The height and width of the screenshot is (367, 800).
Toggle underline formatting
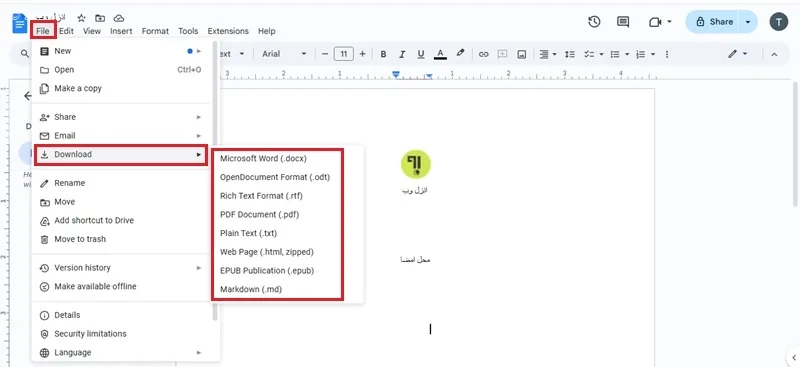421,54
